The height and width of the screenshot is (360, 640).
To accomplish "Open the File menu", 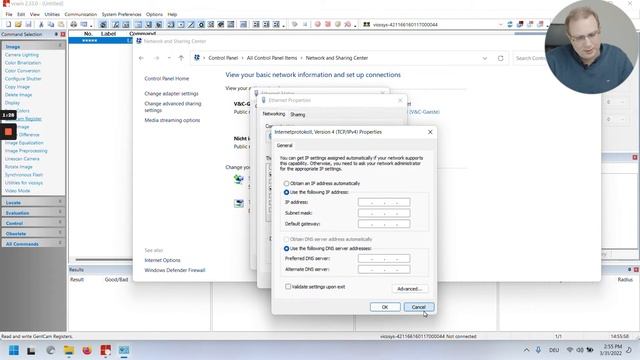I will click(9, 14).
